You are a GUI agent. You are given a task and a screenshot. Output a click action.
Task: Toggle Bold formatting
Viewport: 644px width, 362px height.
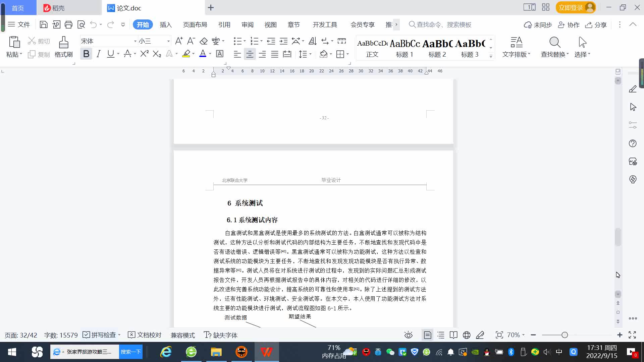(86, 54)
